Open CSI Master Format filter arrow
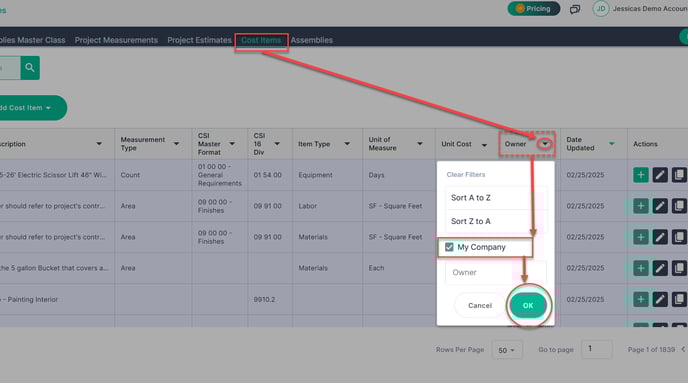Image resolution: width=688 pixels, height=383 pixels. [232, 144]
